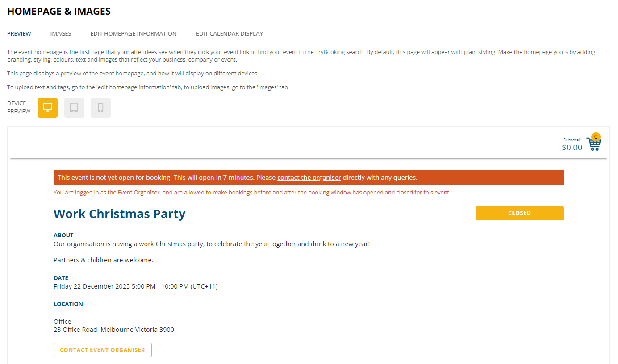Select the desktop device preview icon
Viewport: 618px width, 364px height.
pos(47,108)
